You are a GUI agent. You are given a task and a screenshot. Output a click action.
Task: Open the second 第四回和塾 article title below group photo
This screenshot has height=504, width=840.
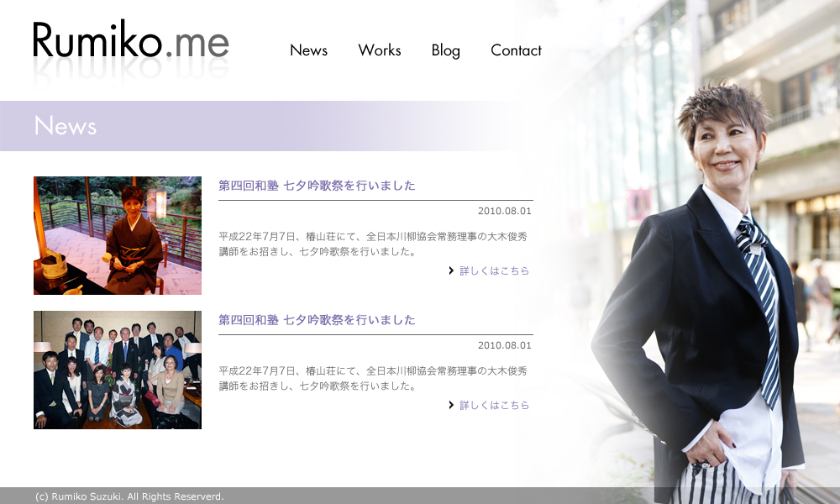tap(317, 320)
